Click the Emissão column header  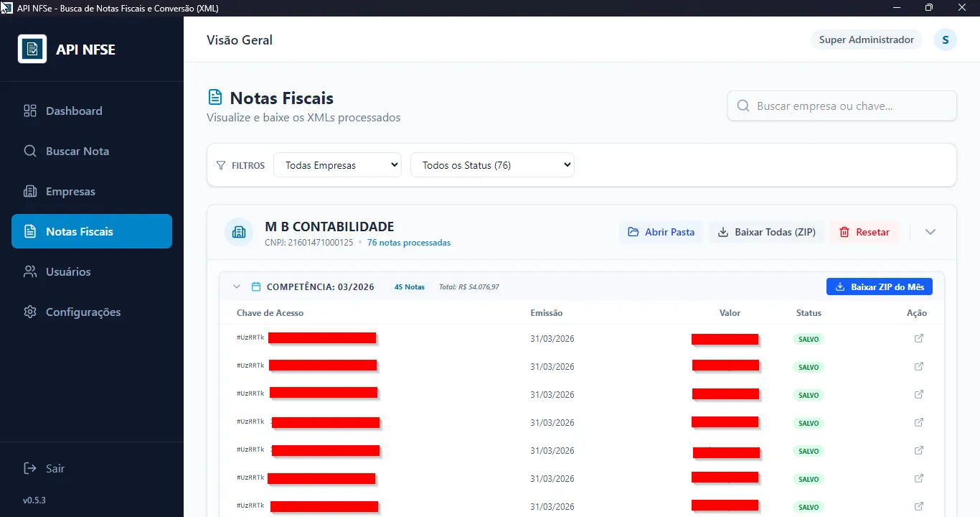pyautogui.click(x=547, y=313)
